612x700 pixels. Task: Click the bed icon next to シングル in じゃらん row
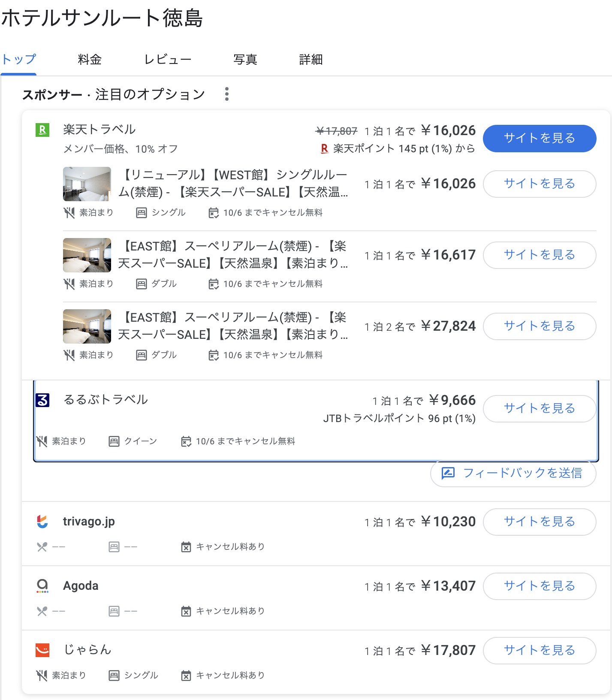114,676
